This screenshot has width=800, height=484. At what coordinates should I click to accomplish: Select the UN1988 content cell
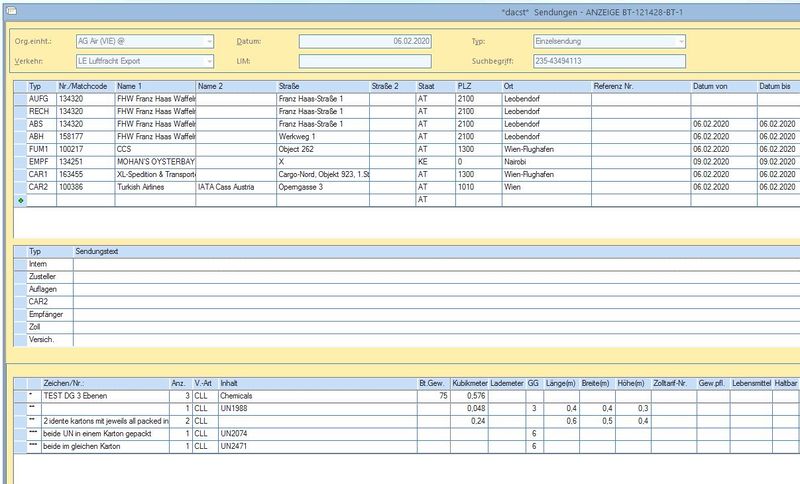click(318, 409)
